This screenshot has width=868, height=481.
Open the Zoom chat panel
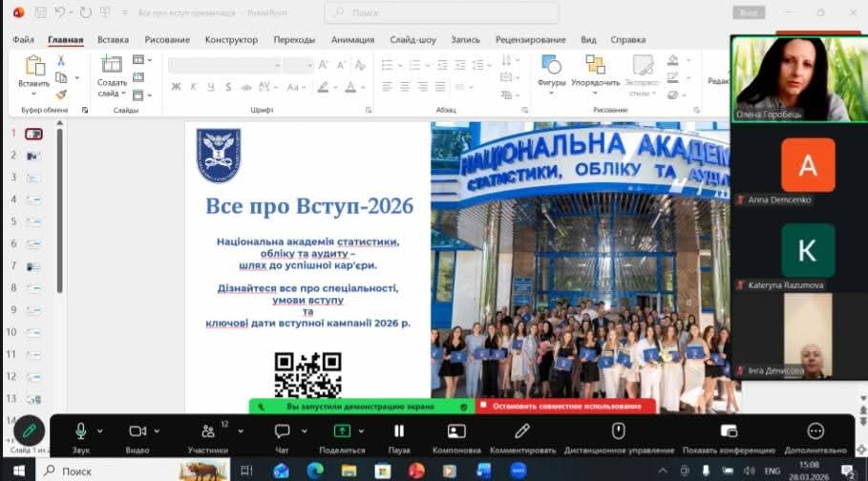pyautogui.click(x=282, y=431)
